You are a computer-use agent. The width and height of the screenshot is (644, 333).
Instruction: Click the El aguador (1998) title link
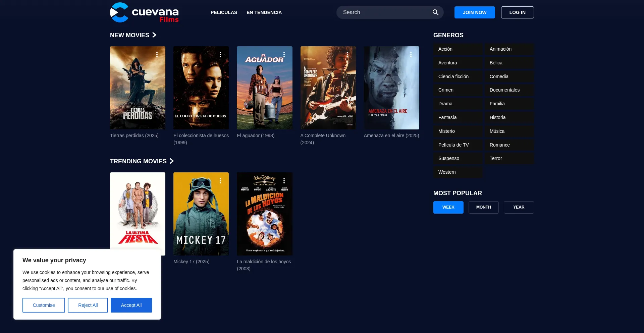256,135
